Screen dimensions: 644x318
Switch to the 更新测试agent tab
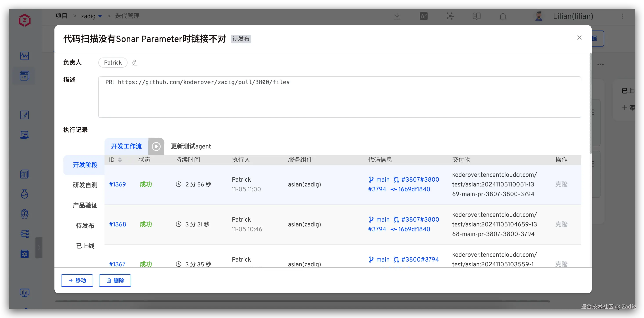[x=191, y=146]
